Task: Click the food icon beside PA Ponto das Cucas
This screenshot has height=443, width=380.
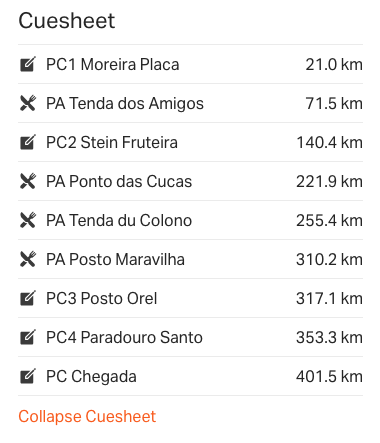Action: [28, 181]
